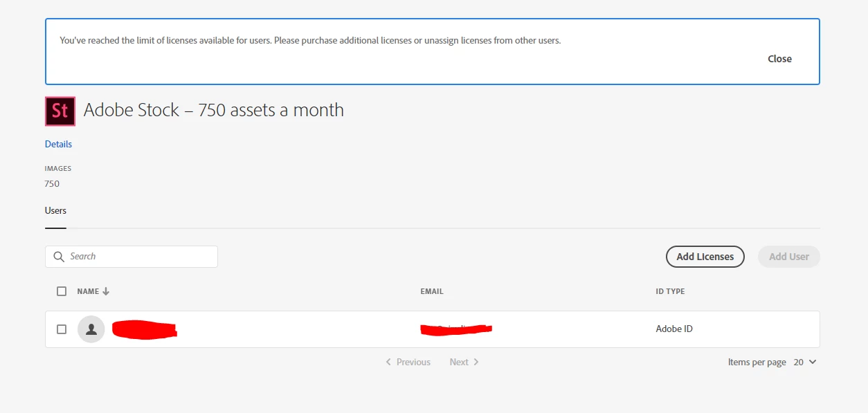Image resolution: width=868 pixels, height=413 pixels.
Task: Click the Add Licenses button
Action: click(x=705, y=257)
